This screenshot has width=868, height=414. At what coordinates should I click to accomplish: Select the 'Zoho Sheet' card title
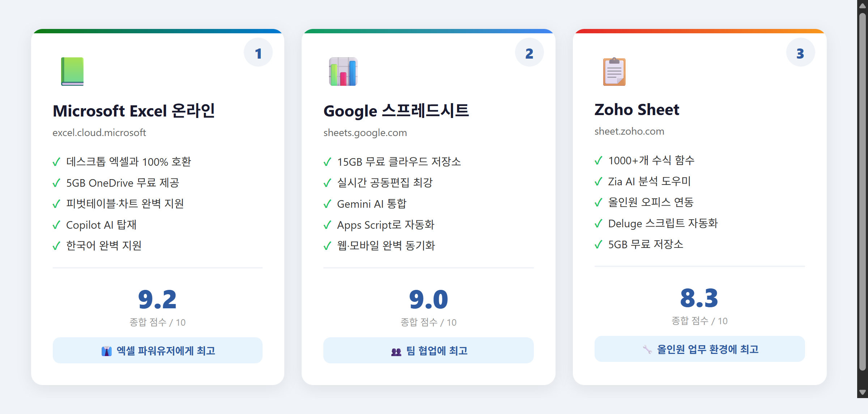click(637, 109)
